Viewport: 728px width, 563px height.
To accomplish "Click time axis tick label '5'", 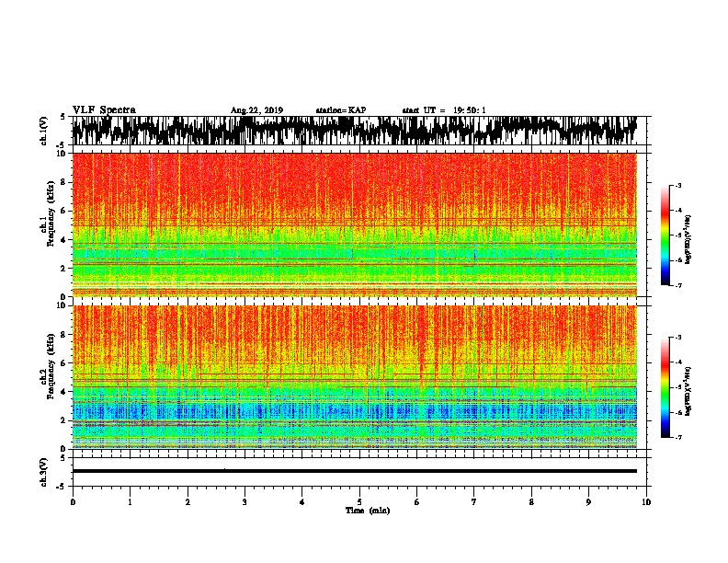I will [359, 501].
